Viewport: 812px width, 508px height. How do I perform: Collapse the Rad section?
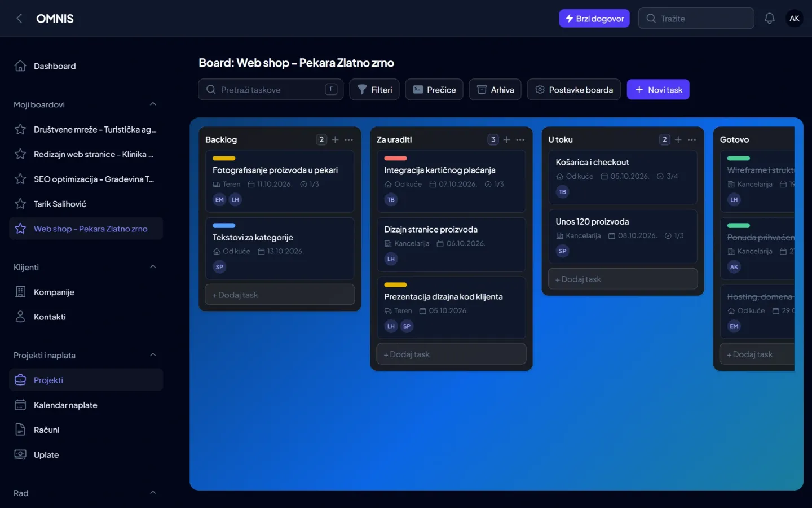(x=153, y=493)
